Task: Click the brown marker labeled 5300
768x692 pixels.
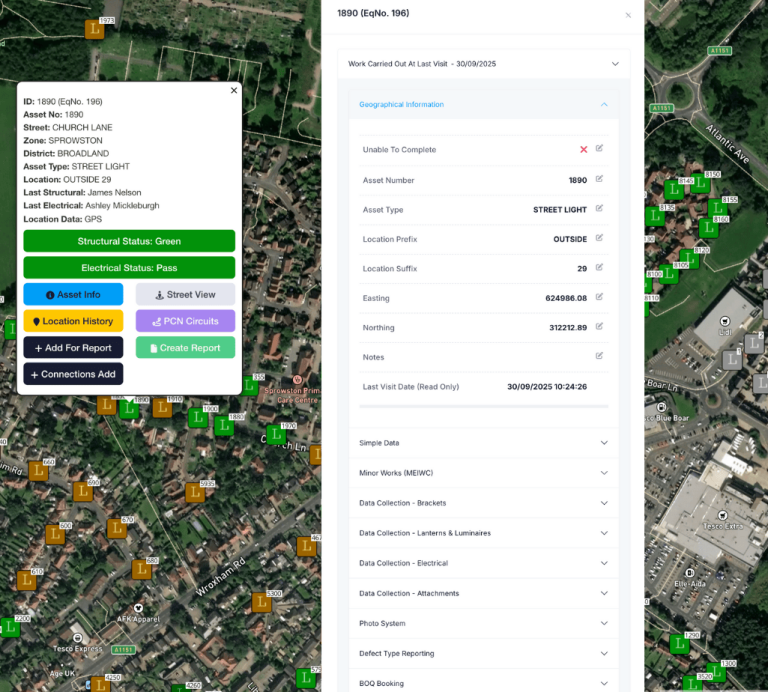Action: 261,603
